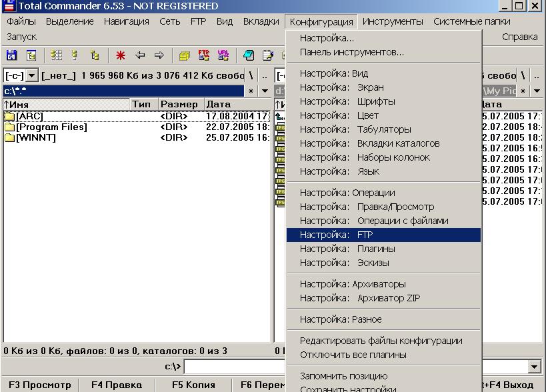Click the FTP connect toolbar icon

(204, 56)
